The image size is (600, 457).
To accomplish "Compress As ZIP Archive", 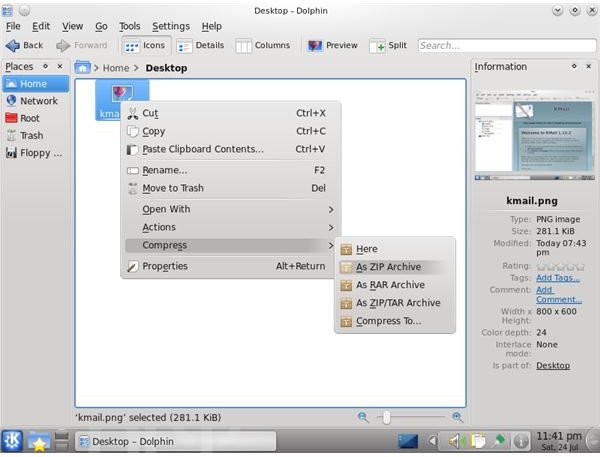I will pyautogui.click(x=395, y=267).
